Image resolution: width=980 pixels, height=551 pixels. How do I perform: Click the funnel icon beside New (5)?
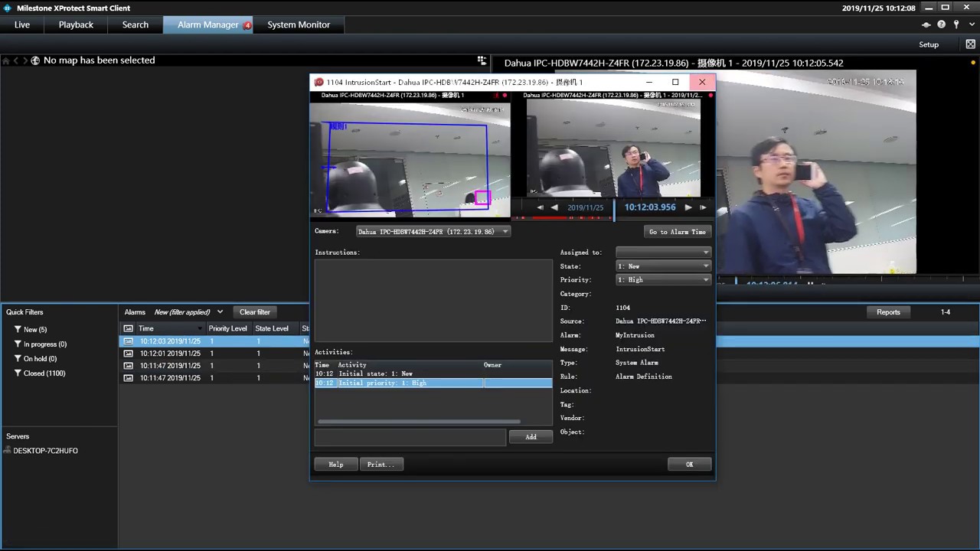click(x=18, y=329)
